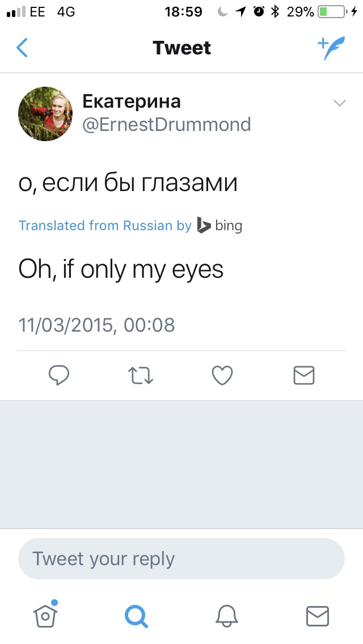This screenshot has height=644, width=363.
Task: Tap the Екатерина display name
Action: pyautogui.click(x=132, y=101)
